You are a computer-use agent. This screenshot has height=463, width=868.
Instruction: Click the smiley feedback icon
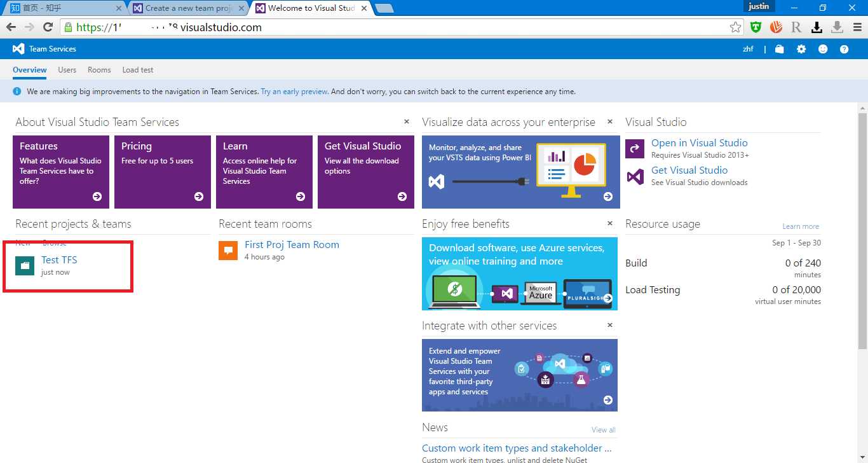click(x=823, y=49)
